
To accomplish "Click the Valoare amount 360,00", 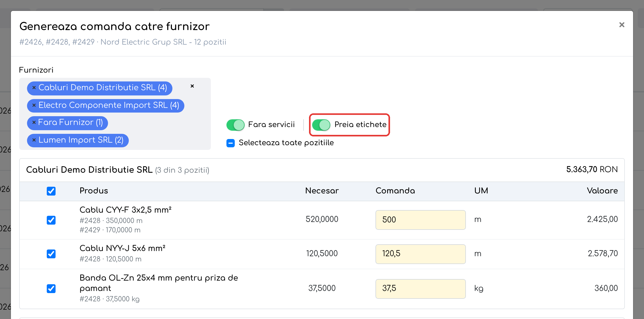I will [x=606, y=288].
